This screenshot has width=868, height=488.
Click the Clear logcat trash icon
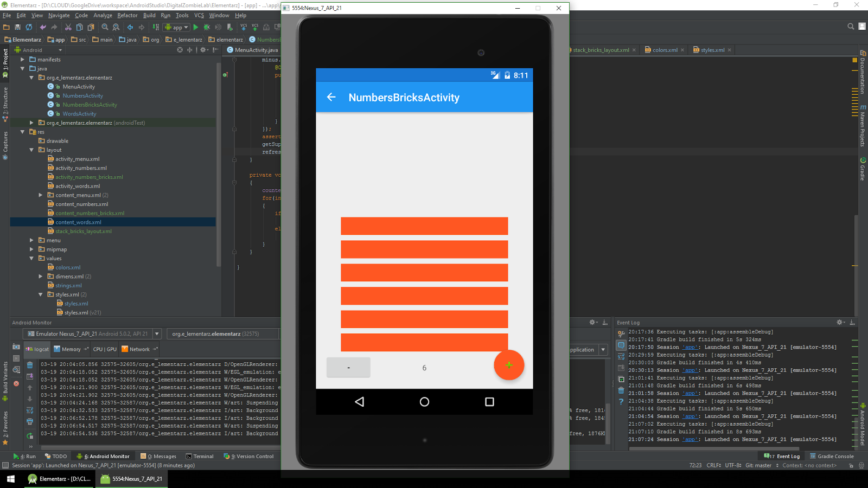30,365
